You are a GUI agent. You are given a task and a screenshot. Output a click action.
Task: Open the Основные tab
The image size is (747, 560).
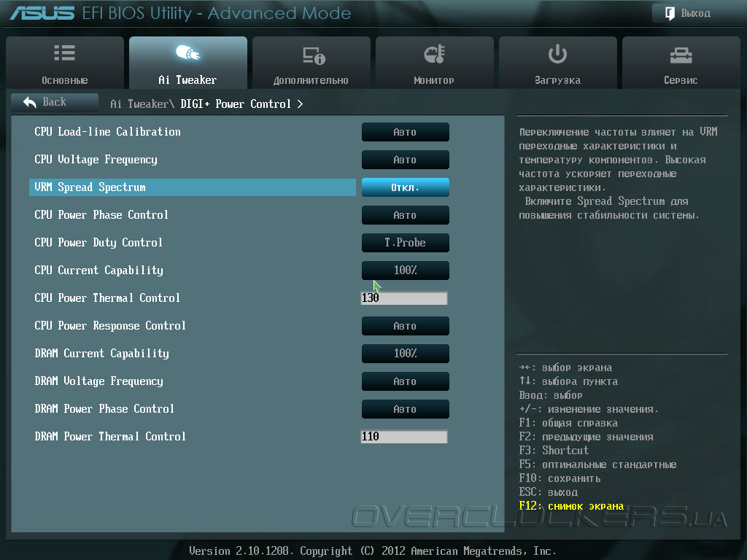click(x=65, y=63)
